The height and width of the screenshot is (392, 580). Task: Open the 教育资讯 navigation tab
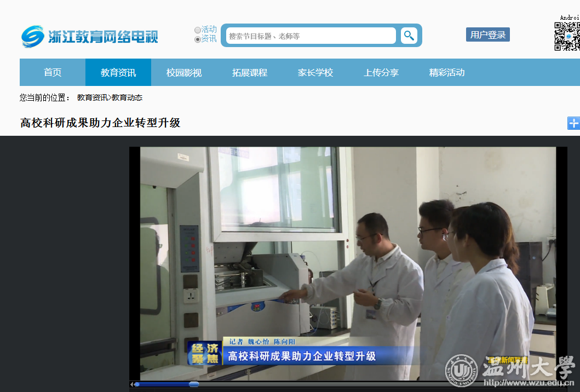click(x=118, y=72)
